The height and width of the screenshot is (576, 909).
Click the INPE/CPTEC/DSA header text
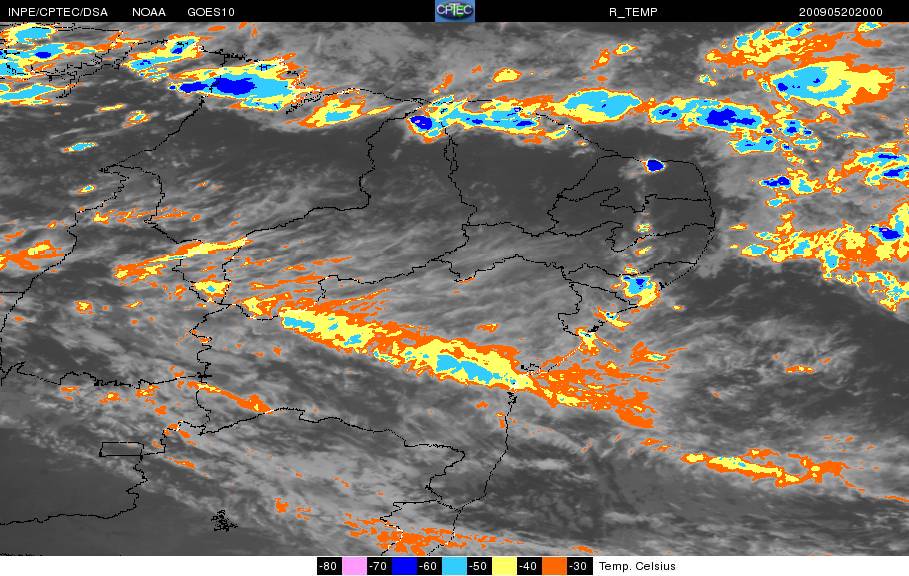[x=58, y=12]
